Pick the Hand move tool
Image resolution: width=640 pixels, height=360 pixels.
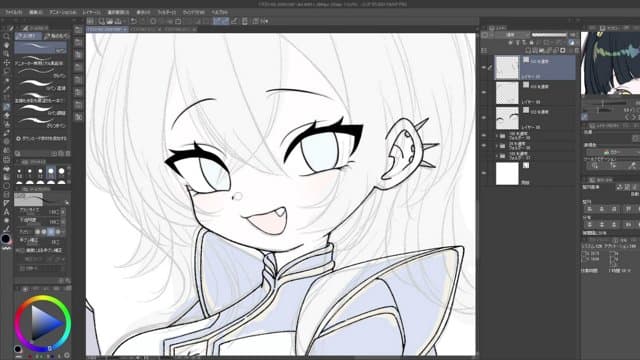pyautogui.click(x=7, y=45)
